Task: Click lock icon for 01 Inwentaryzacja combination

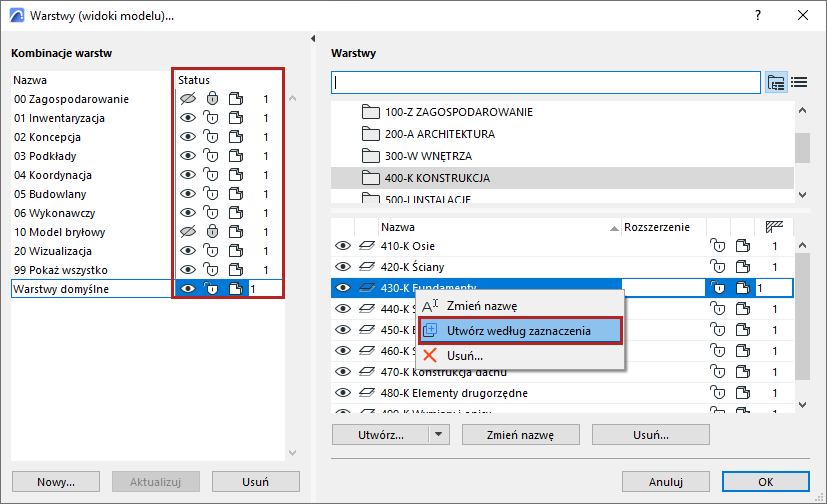Action: pos(211,118)
